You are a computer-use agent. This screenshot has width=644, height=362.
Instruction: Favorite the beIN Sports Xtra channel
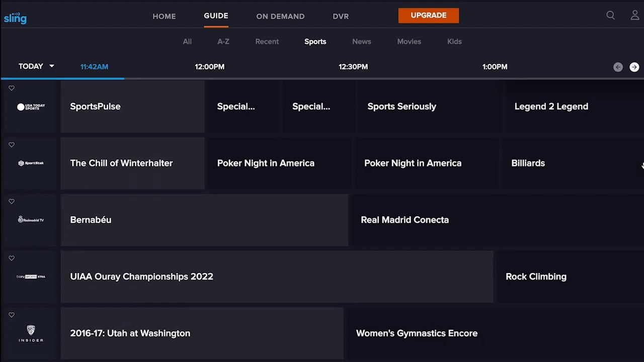pyautogui.click(x=12, y=258)
